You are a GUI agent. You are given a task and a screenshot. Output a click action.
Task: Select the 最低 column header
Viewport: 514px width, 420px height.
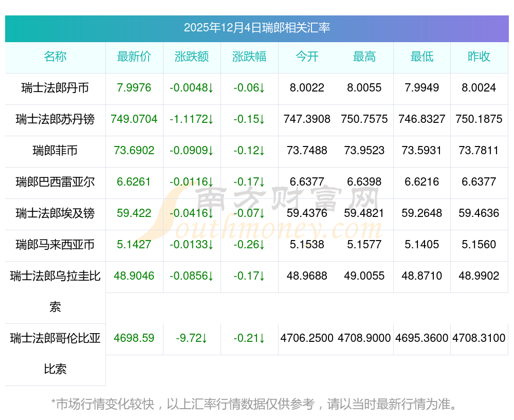(422, 57)
